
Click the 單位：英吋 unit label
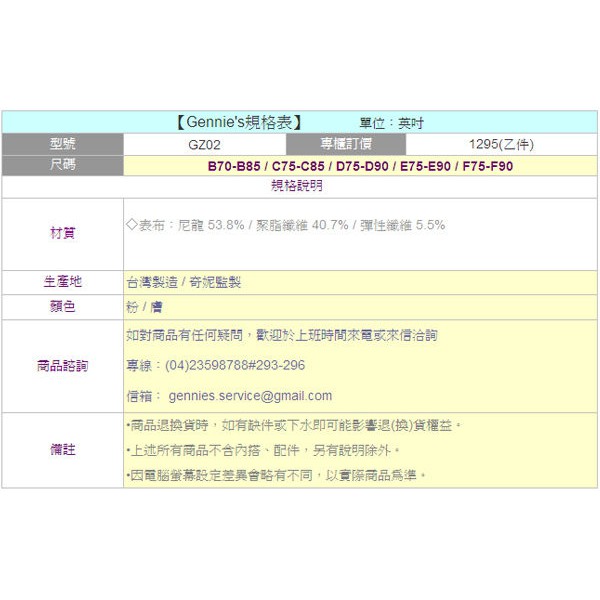[x=391, y=124]
